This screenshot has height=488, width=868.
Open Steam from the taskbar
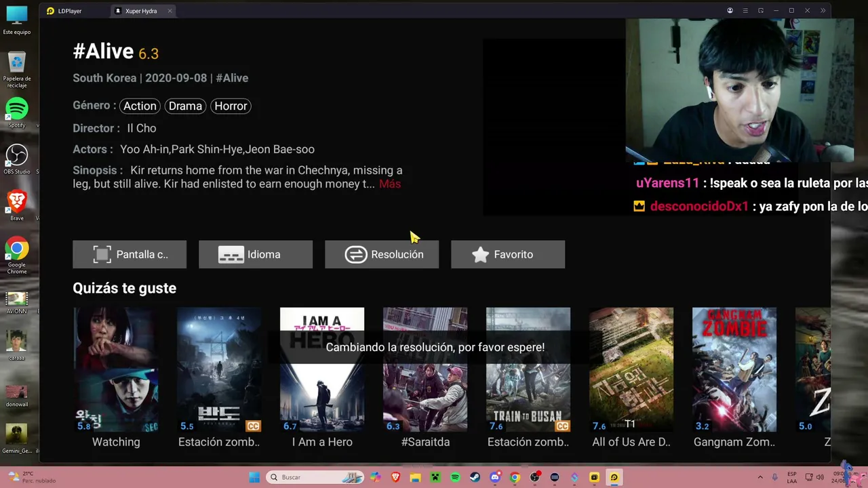click(x=475, y=477)
